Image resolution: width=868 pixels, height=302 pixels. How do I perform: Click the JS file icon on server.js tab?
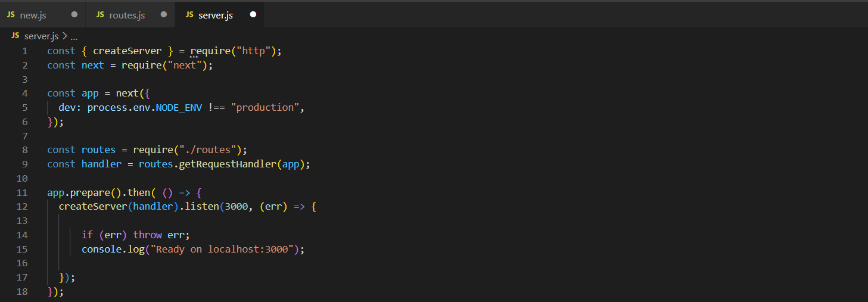pyautogui.click(x=189, y=14)
